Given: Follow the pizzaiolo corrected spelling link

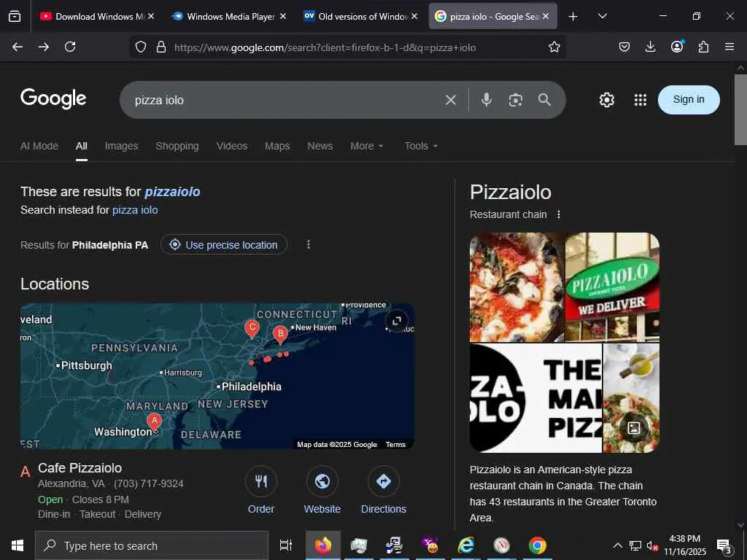Looking at the screenshot, I should [x=172, y=192].
